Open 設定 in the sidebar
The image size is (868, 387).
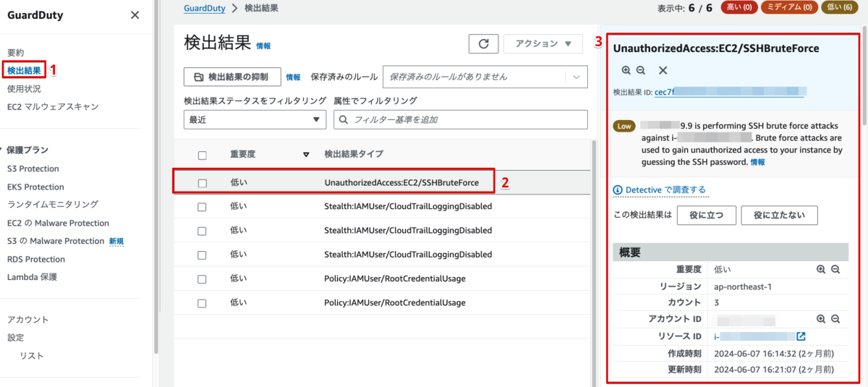click(x=16, y=338)
